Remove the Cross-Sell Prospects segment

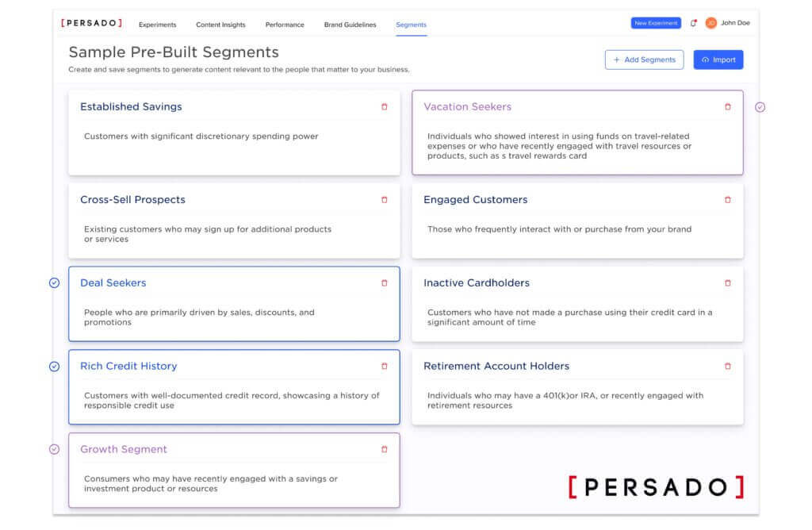[385, 200]
